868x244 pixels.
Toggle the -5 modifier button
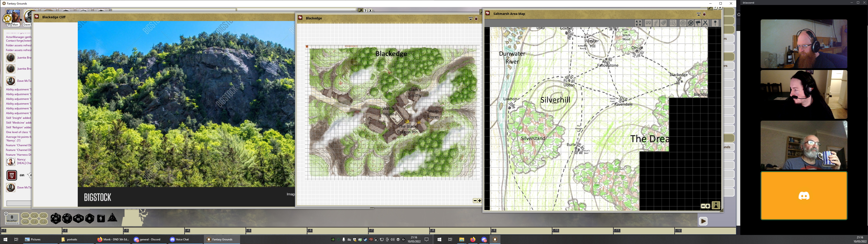[43, 221]
